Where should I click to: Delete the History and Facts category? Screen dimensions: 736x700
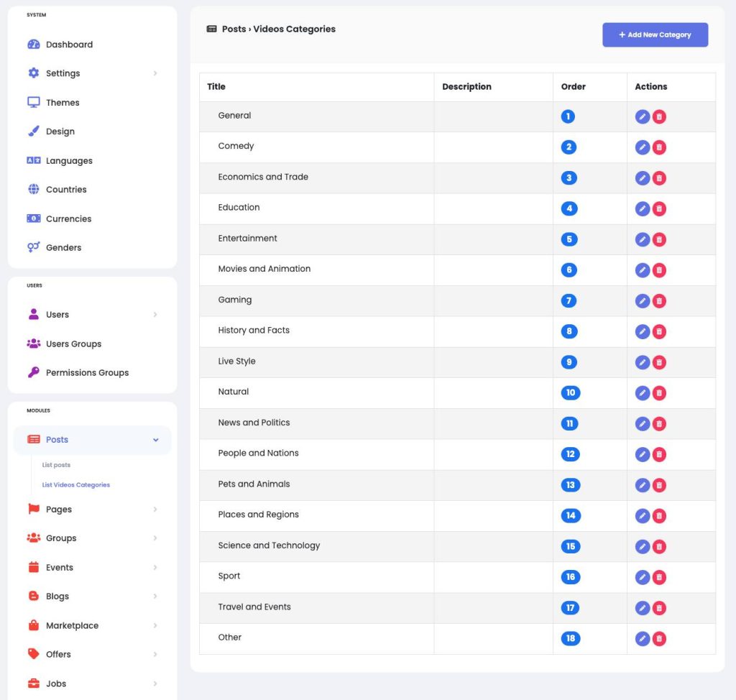[x=659, y=331]
